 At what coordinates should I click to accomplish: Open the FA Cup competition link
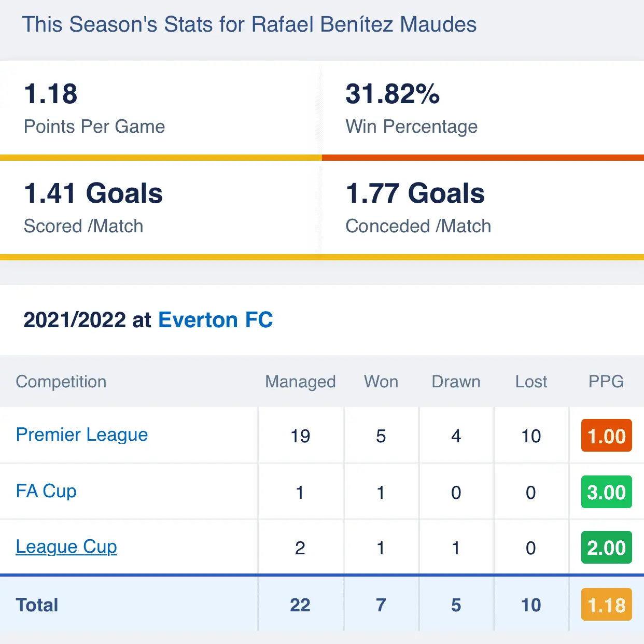coord(46,491)
